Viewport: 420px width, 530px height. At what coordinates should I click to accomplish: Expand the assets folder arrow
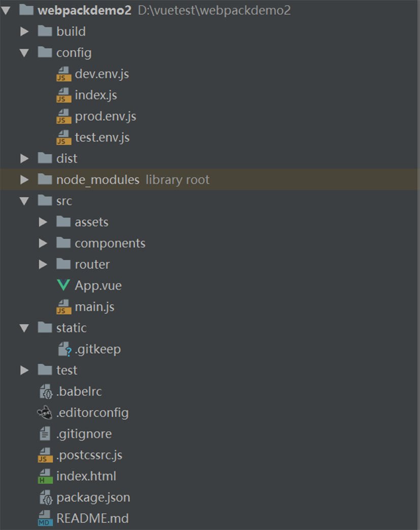point(43,222)
